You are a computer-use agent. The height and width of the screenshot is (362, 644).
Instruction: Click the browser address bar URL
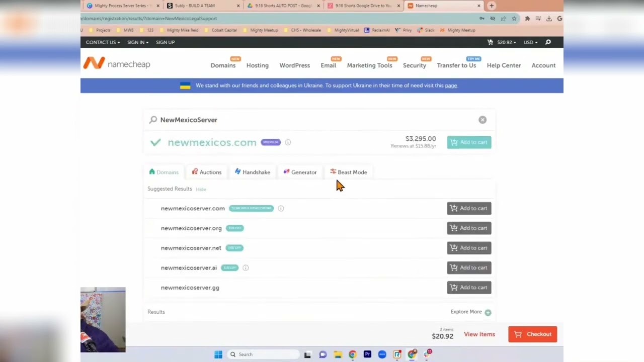coord(149,19)
